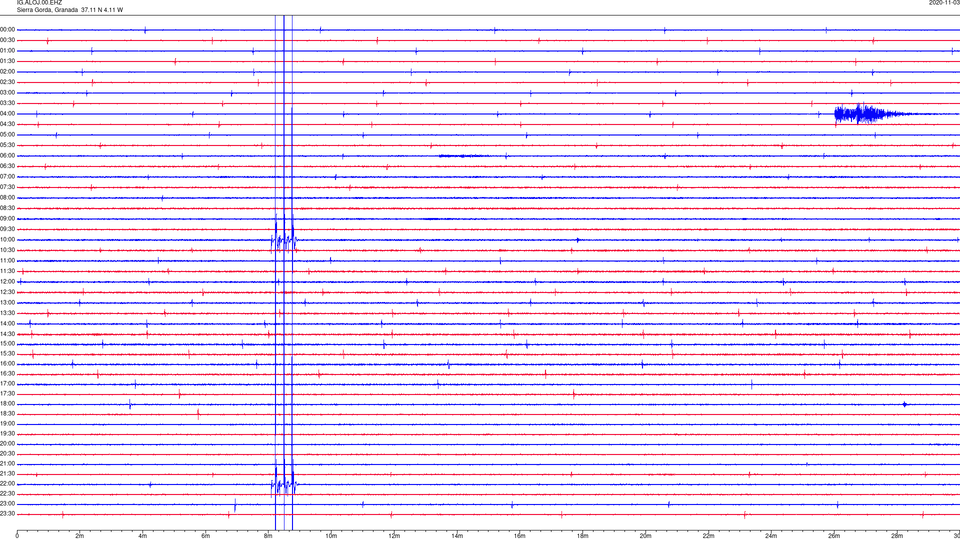Click the 11:30 time label
The width and height of the screenshot is (960, 540).
coord(7,271)
